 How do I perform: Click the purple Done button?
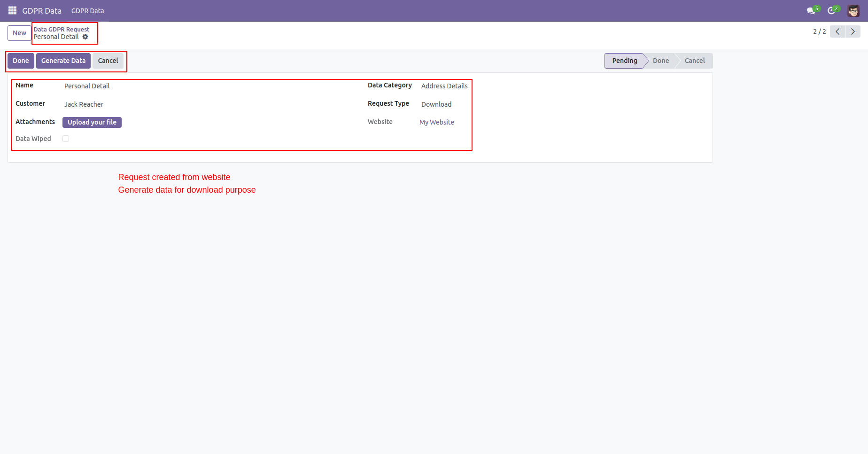pos(21,61)
